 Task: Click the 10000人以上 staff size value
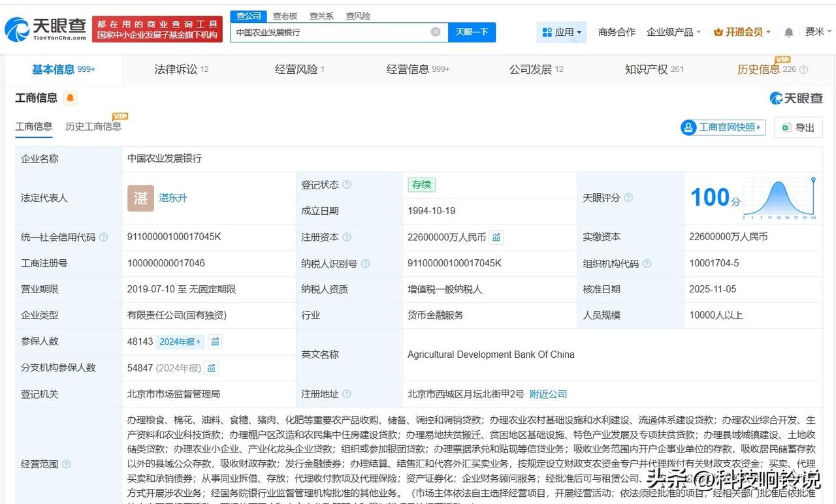[x=716, y=315]
